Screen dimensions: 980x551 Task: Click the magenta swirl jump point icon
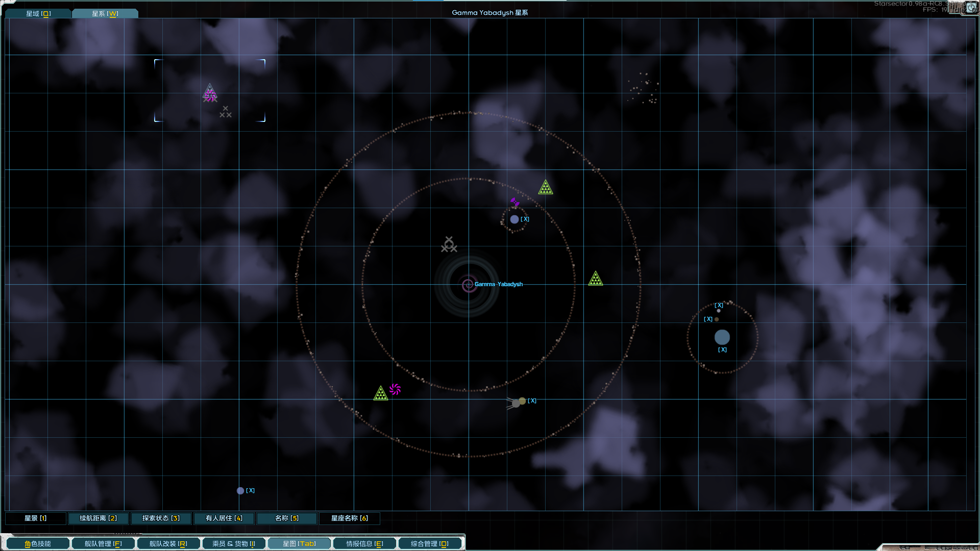(395, 390)
